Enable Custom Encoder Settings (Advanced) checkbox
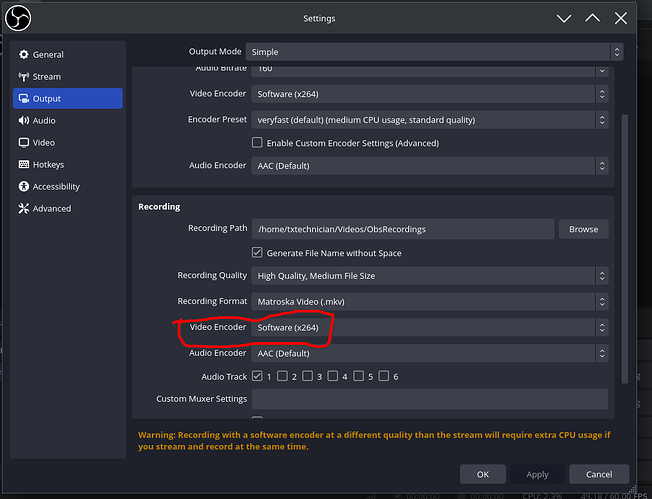The width and height of the screenshot is (652, 499). [257, 143]
